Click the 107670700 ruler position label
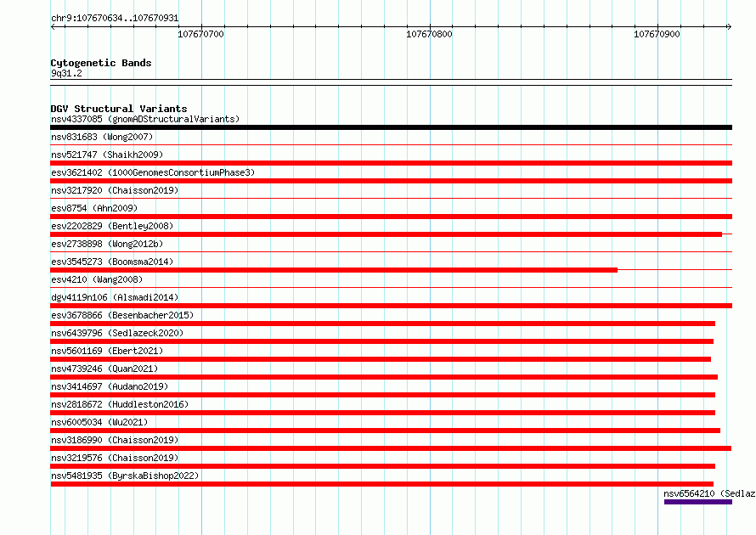The width and height of the screenshot is (756, 535). [200, 34]
